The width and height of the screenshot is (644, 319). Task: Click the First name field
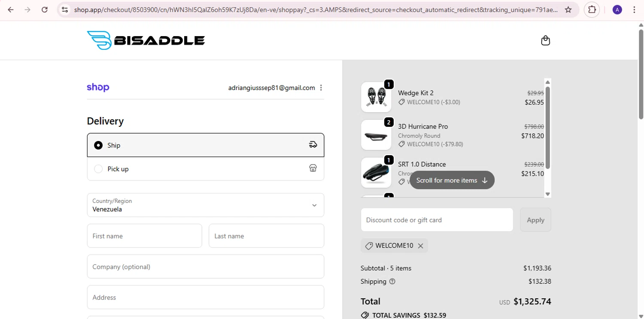click(144, 236)
